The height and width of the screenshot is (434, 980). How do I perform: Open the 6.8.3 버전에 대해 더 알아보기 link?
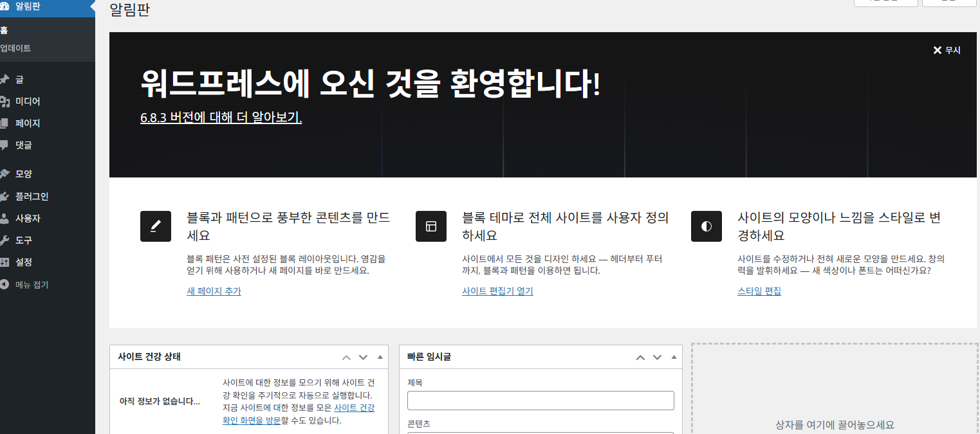tap(221, 118)
